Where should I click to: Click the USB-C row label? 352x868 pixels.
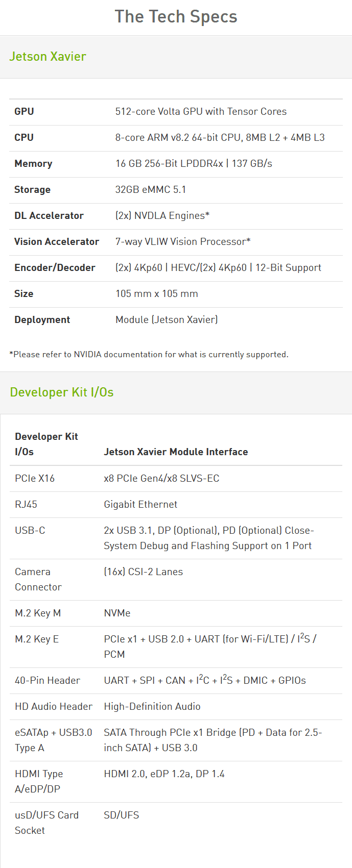(x=30, y=531)
